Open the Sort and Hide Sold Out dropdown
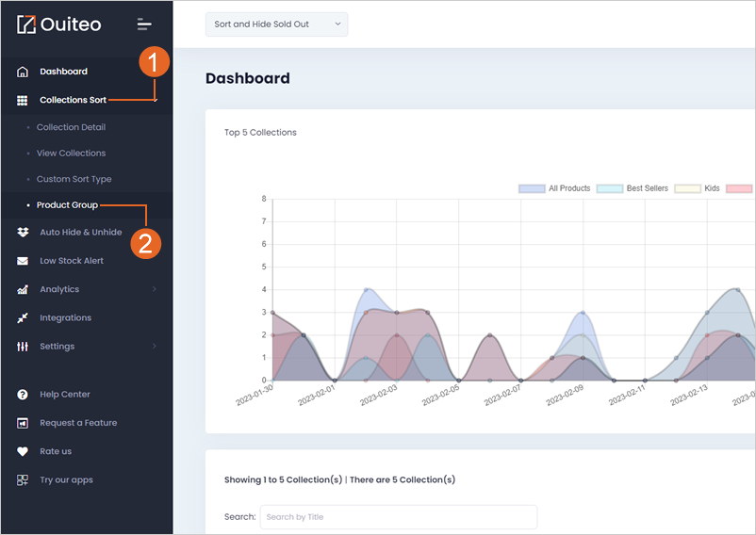This screenshot has height=535, width=756. click(x=276, y=24)
